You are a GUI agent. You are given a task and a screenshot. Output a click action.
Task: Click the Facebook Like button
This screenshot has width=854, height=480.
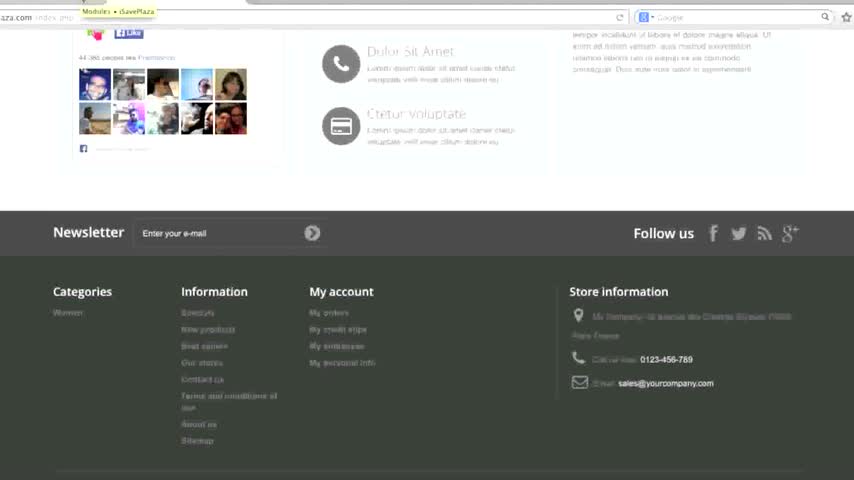[x=129, y=33]
